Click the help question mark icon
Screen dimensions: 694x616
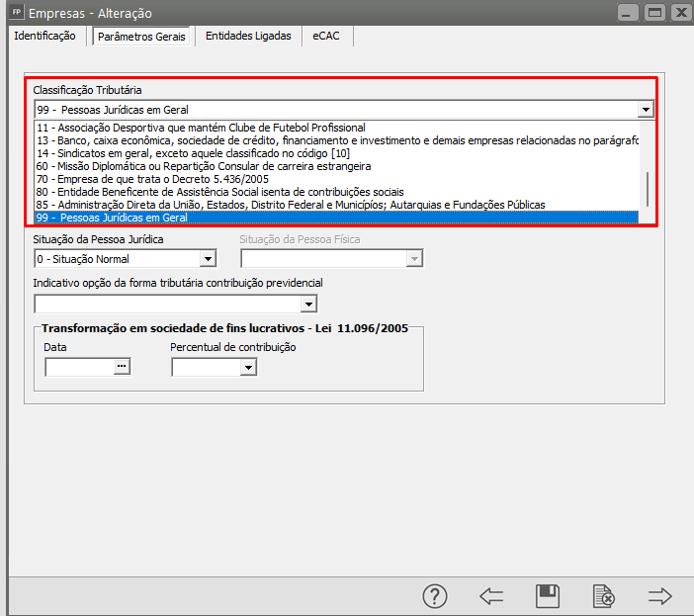(435, 596)
